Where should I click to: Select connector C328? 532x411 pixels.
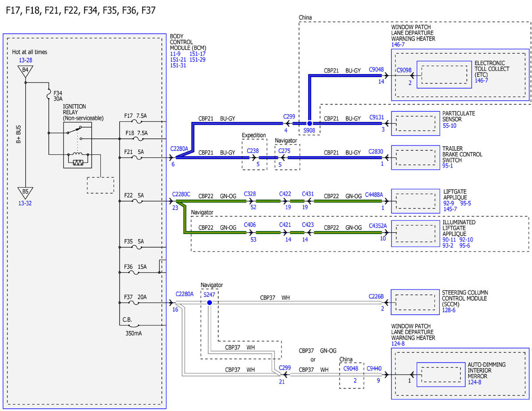[x=250, y=194]
